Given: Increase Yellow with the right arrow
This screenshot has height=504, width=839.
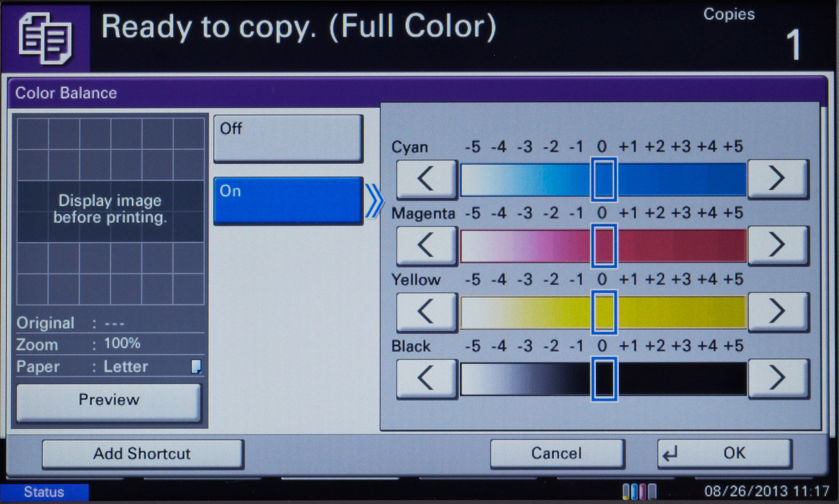Looking at the screenshot, I should [x=778, y=312].
